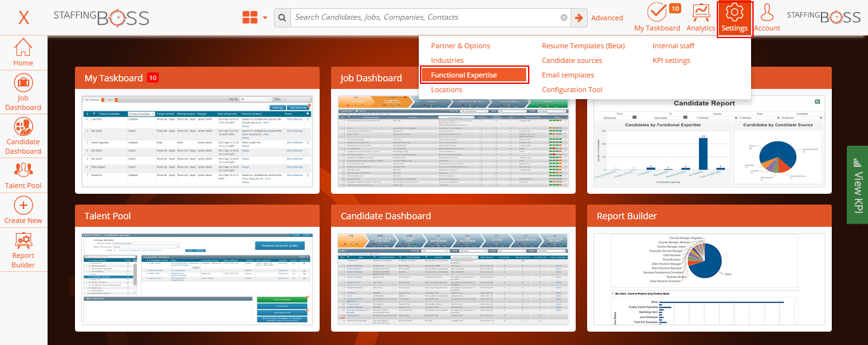Open Resume Templates (Beta) option
This screenshot has height=345, width=868.
(x=583, y=46)
